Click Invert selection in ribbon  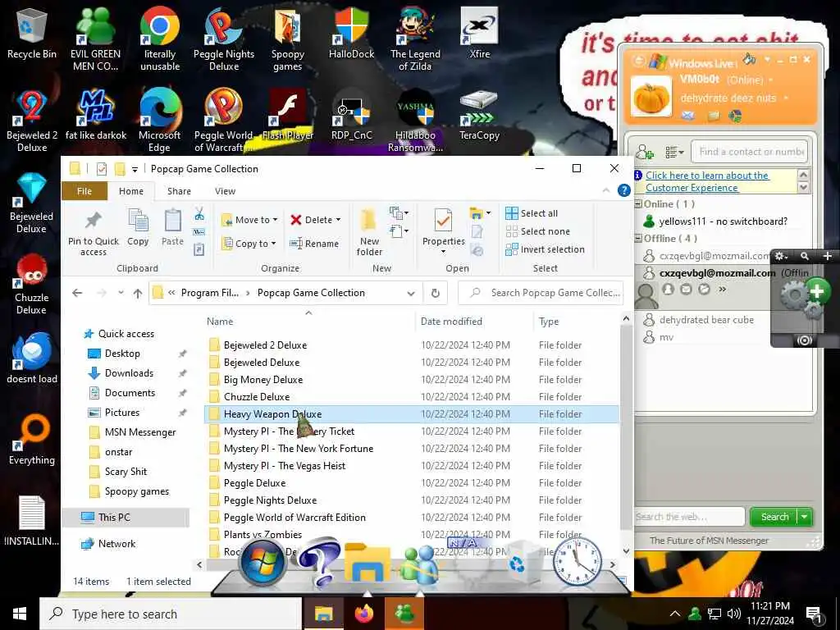(x=545, y=249)
